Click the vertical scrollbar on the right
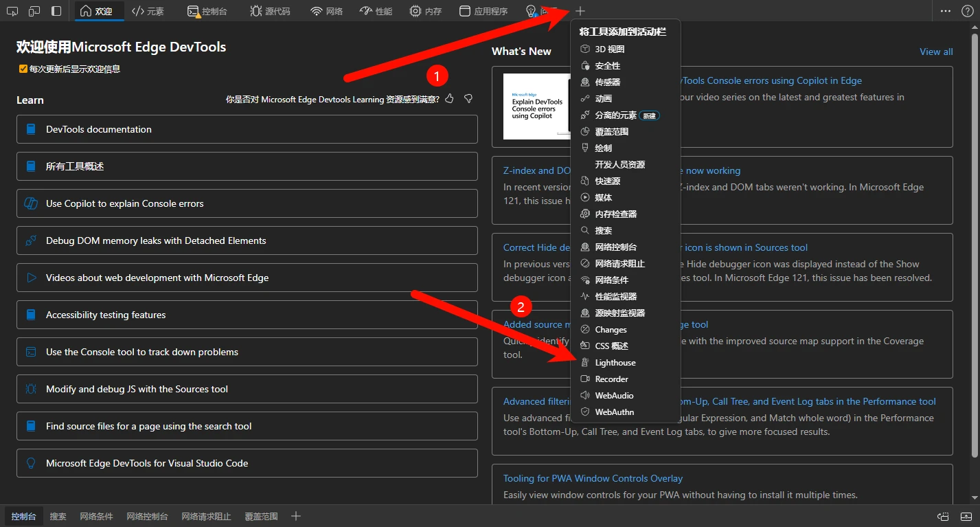The height and width of the screenshot is (527, 980). (975, 240)
